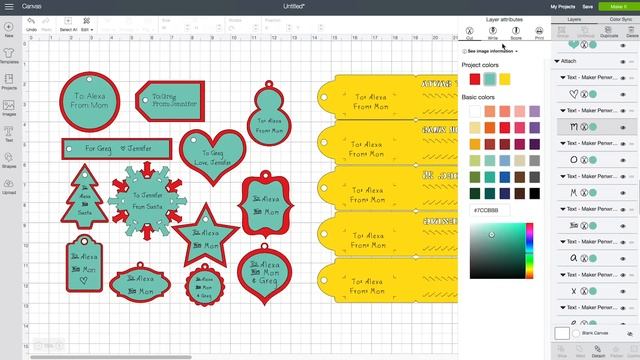Select the Cut layer attribute
This screenshot has width=640, height=360.
click(469, 33)
